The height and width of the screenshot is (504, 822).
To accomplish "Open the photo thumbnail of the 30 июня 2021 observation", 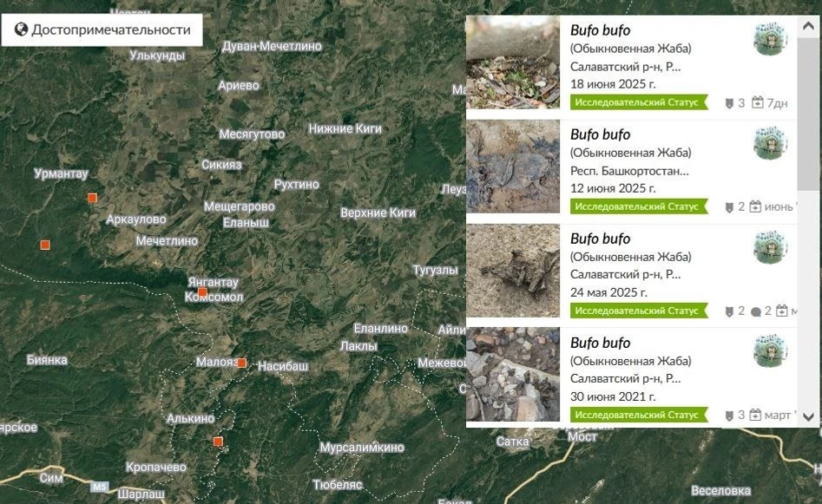I will click(x=513, y=375).
